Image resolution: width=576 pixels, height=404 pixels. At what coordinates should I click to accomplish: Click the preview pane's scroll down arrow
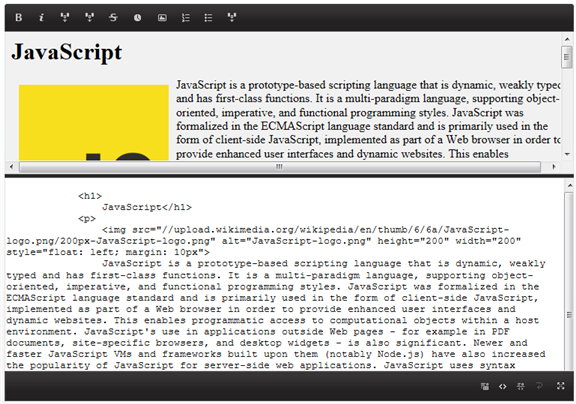(567, 154)
